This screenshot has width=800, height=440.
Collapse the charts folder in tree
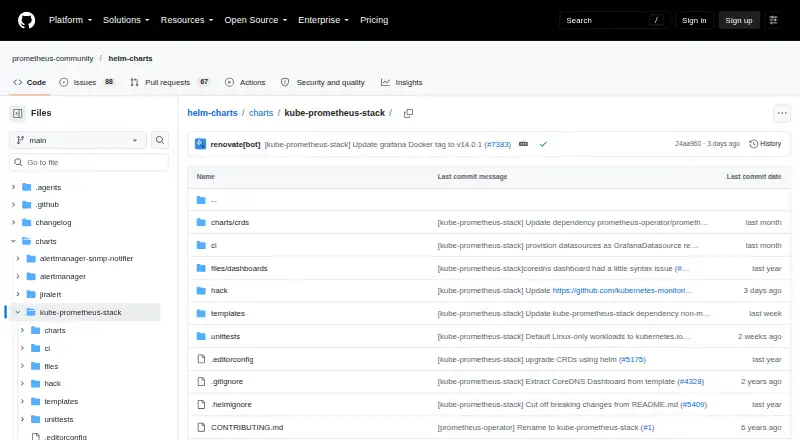point(13,241)
